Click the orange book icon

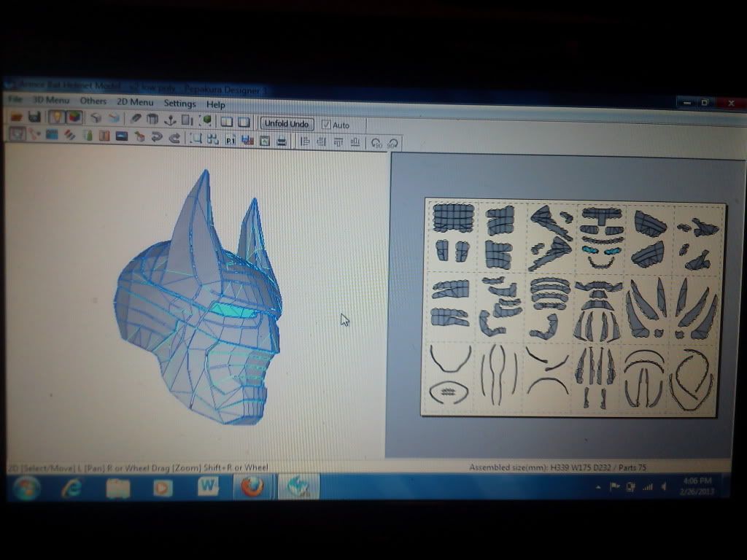click(x=104, y=136)
